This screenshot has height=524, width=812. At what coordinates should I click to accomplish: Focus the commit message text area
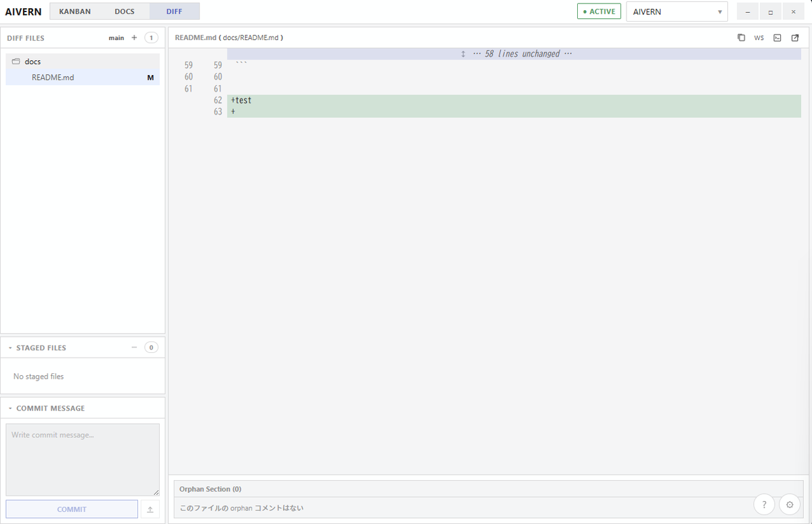[83, 460]
